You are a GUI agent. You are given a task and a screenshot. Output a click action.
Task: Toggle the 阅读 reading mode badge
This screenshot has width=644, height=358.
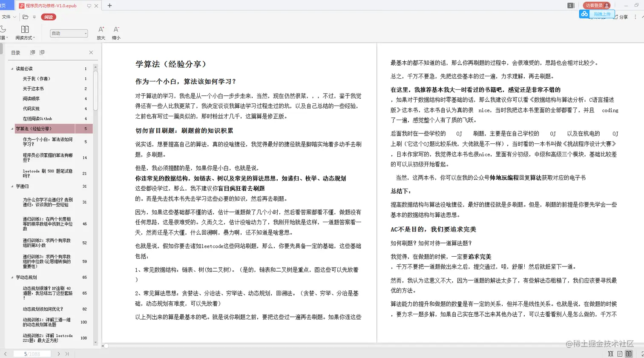pyautogui.click(x=48, y=17)
